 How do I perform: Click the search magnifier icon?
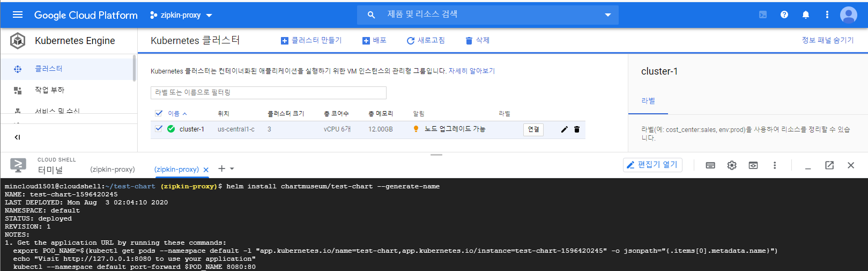pos(371,15)
